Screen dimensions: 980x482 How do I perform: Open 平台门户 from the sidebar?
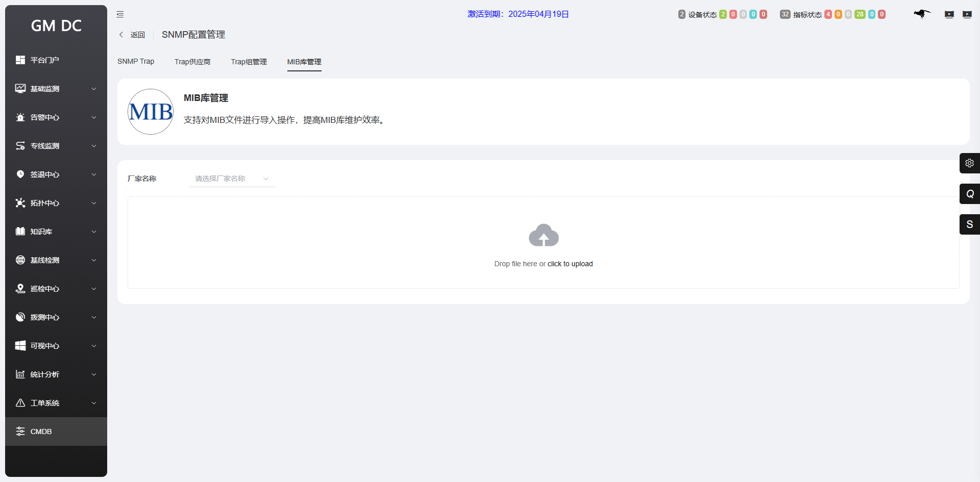56,60
